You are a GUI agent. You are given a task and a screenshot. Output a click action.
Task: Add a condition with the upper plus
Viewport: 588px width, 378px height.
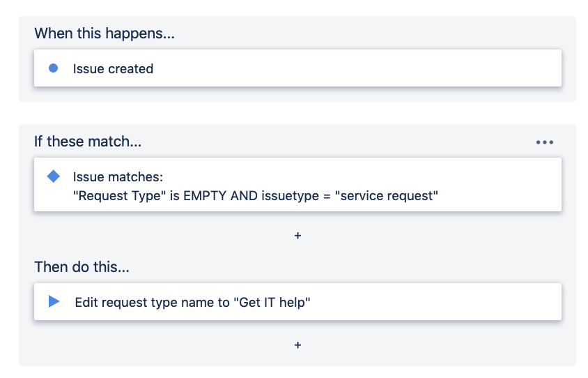(x=297, y=236)
